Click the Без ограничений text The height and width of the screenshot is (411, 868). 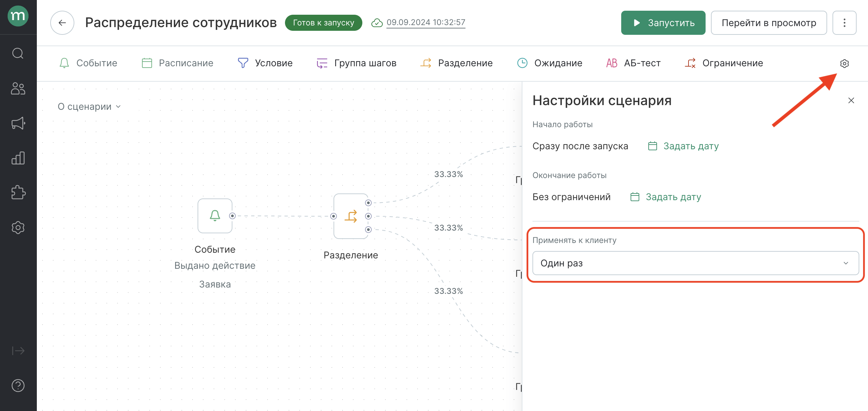(x=572, y=197)
